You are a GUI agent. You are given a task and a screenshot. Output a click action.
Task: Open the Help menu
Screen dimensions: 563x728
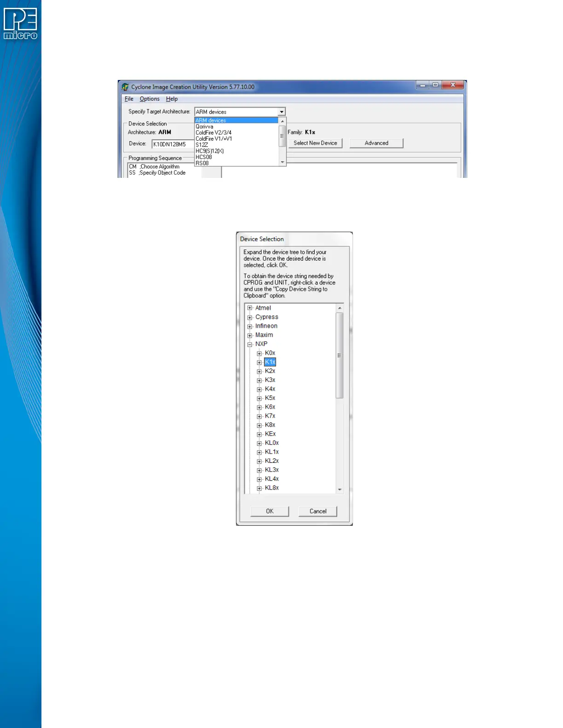click(172, 99)
